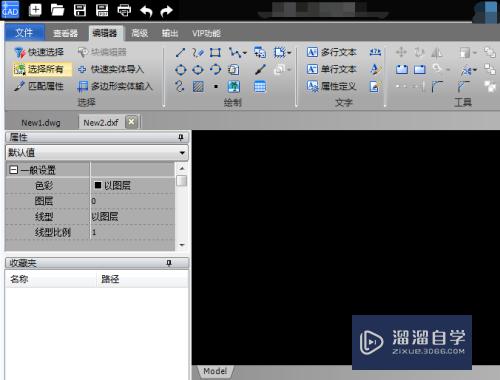Select the Rectangle drawing tool
Screen dimensions: 500x380
[215, 52]
